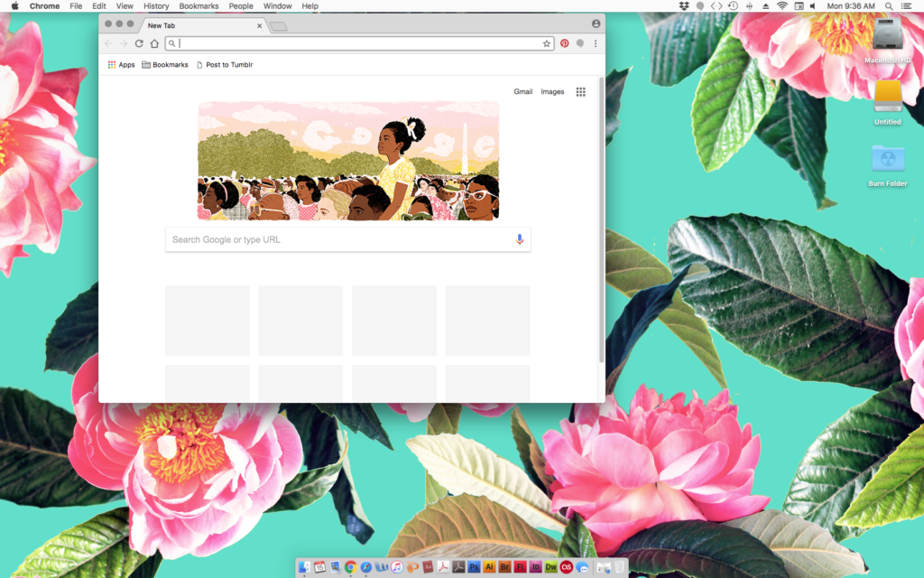Viewport: 924px width, 578px height.
Task: Launch Photoshop from the dock
Action: (474, 567)
